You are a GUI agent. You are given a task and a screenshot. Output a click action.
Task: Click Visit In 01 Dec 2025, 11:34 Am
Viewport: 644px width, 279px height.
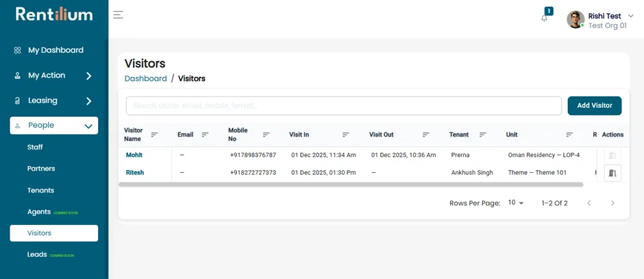coord(323,156)
